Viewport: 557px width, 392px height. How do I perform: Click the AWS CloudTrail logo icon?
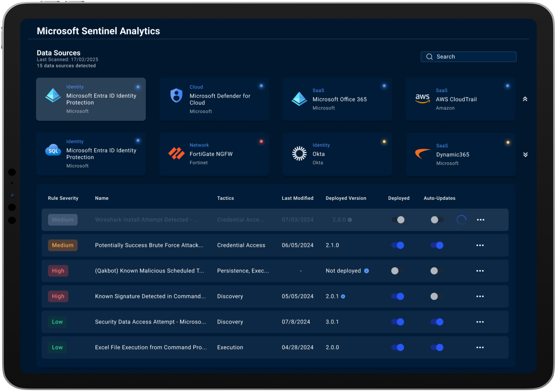[x=422, y=99]
